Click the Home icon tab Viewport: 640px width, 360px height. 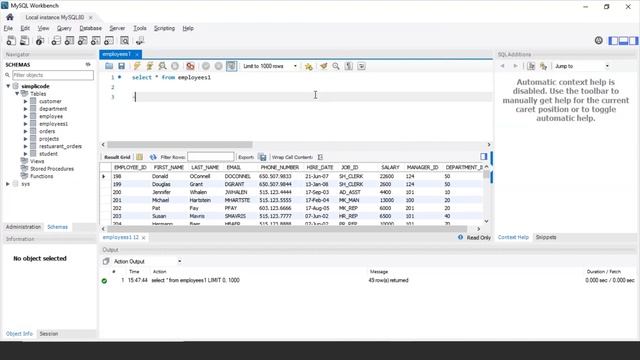[10, 17]
